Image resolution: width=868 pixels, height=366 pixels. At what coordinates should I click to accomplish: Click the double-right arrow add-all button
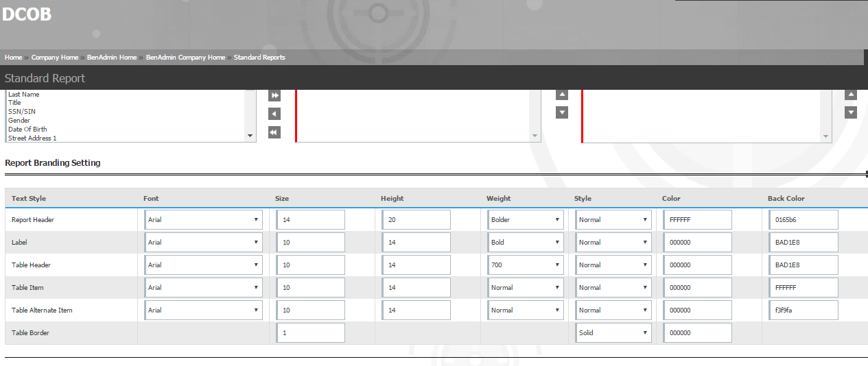(x=274, y=95)
